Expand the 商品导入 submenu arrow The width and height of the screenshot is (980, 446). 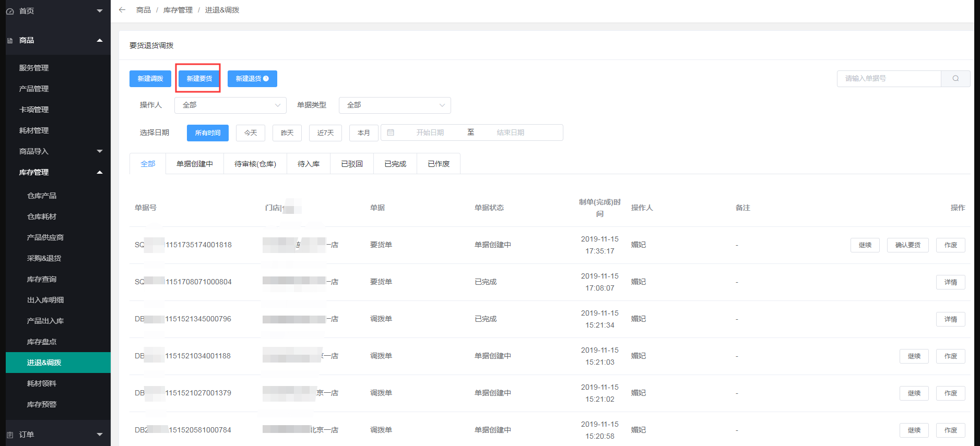tap(100, 151)
